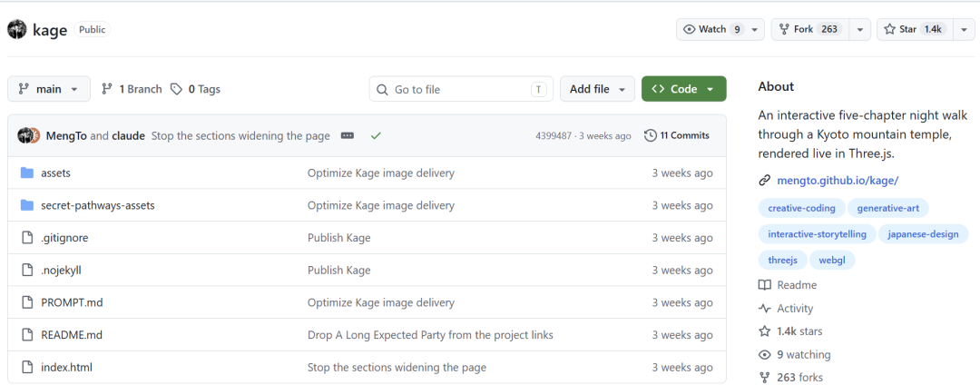Open the claude co-author link
Screen dimensions: 980x385
click(x=128, y=135)
